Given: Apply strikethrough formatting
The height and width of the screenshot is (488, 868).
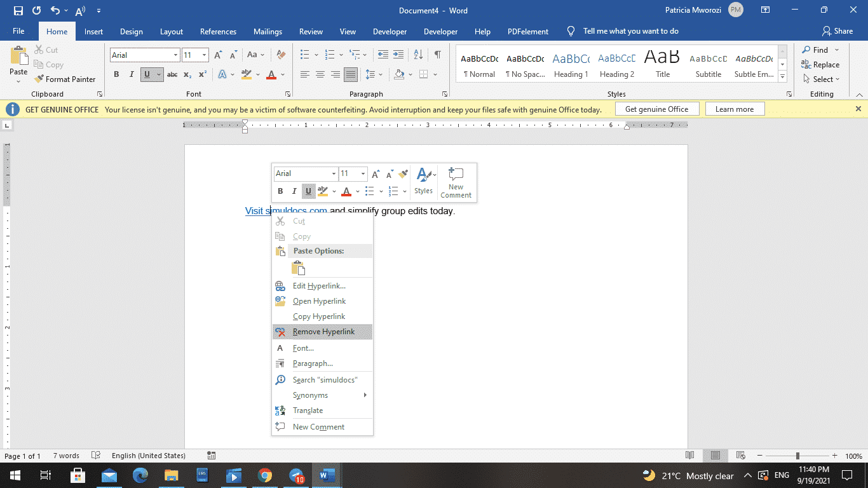Looking at the screenshot, I should tap(172, 74).
